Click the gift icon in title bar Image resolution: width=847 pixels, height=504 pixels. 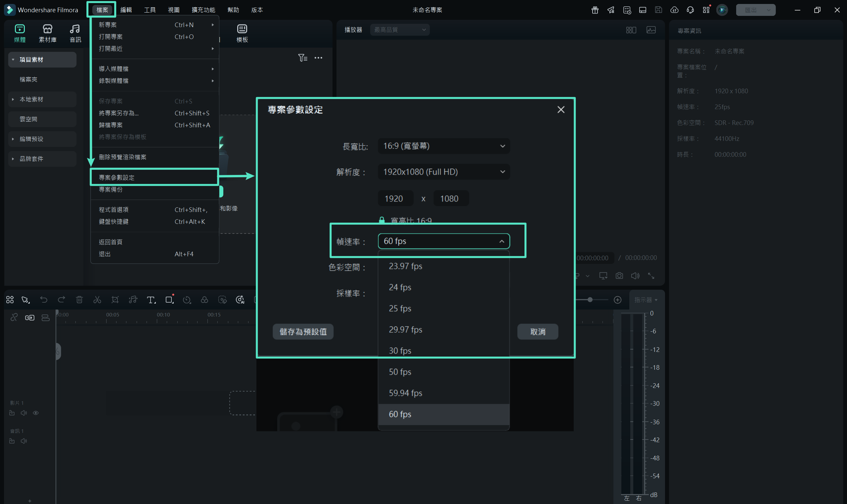(x=595, y=10)
